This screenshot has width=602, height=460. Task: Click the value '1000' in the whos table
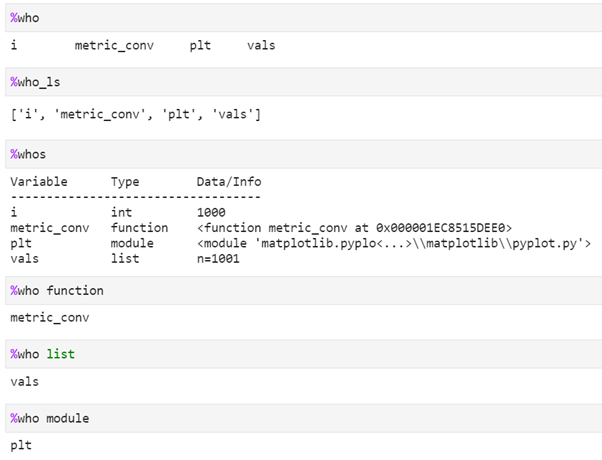pos(211,212)
